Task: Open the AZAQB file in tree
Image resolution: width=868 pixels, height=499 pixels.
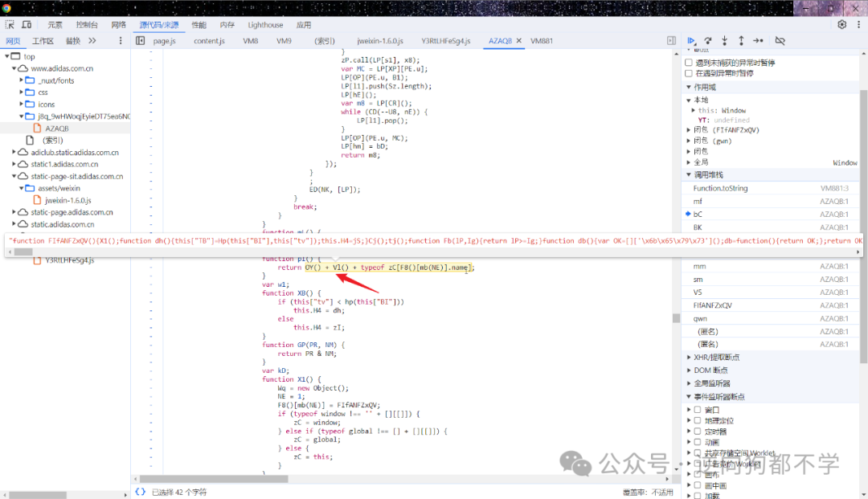Action: 56,129
